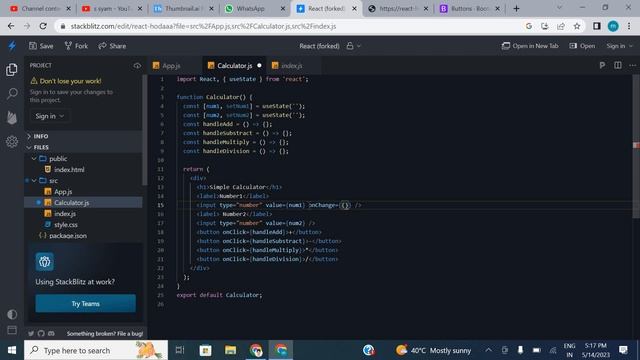
Task: Open the notification center icon
Action: tap(623, 350)
